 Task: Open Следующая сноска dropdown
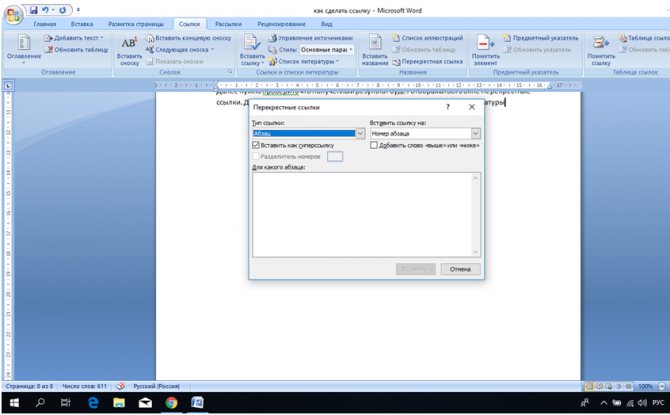pyautogui.click(x=179, y=50)
